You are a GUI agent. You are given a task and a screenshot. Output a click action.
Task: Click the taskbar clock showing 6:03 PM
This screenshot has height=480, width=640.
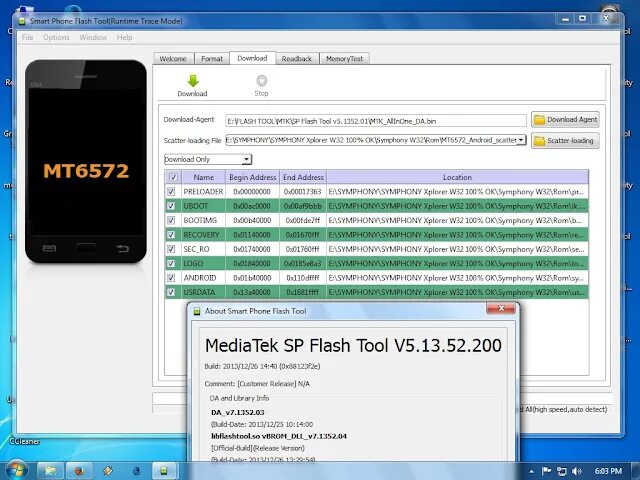[608, 471]
